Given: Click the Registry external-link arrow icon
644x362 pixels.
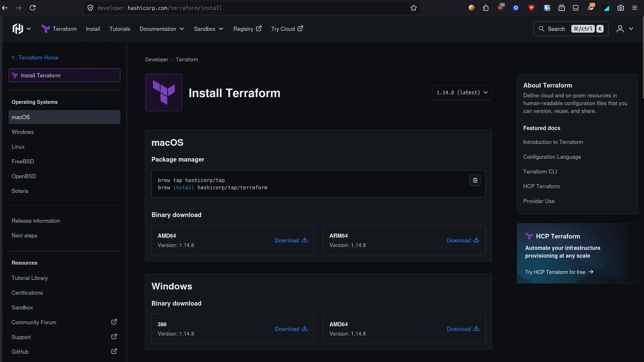Looking at the screenshot, I should point(259,28).
